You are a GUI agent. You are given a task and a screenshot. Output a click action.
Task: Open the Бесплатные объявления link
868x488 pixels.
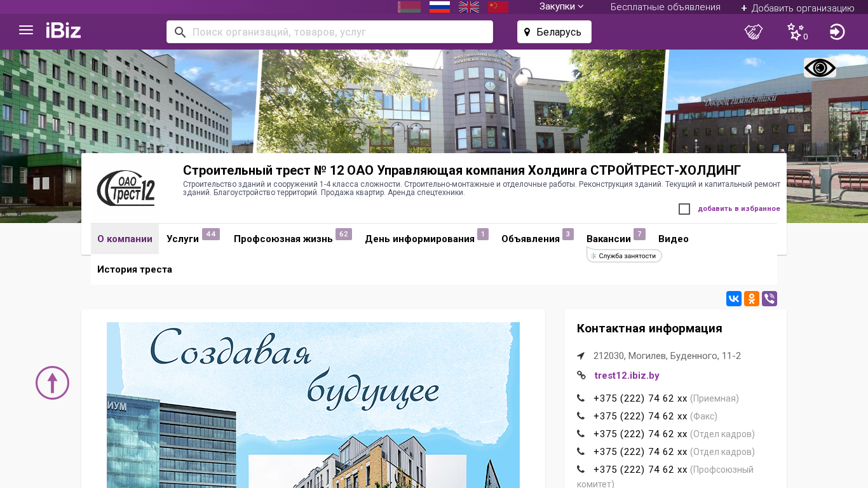(x=665, y=7)
